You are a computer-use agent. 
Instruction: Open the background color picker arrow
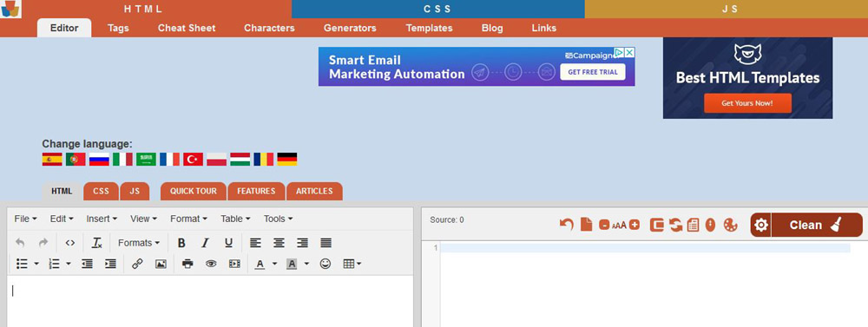(x=306, y=264)
